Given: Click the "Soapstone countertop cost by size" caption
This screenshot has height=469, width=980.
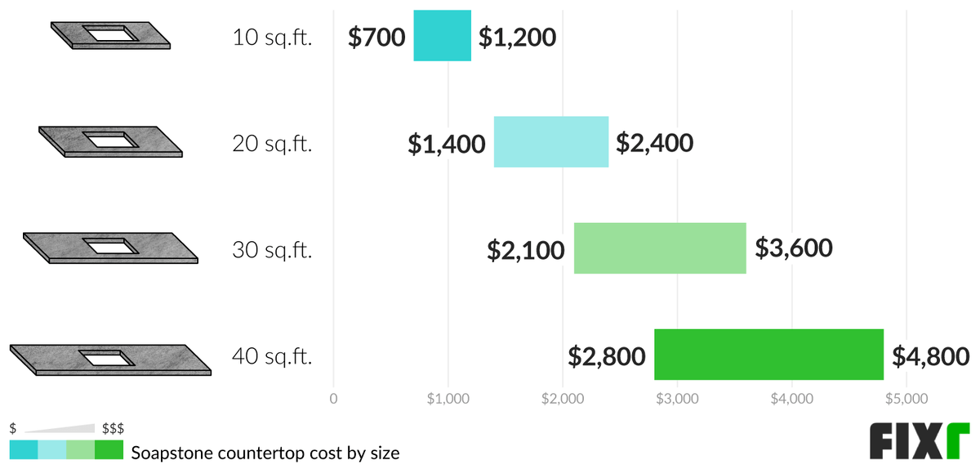Looking at the screenshot, I should point(265,452).
